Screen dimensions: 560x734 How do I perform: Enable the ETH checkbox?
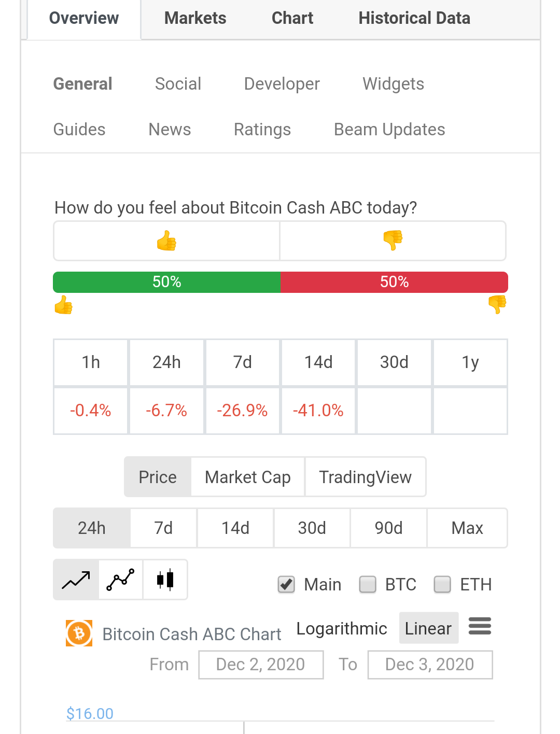[x=442, y=585]
